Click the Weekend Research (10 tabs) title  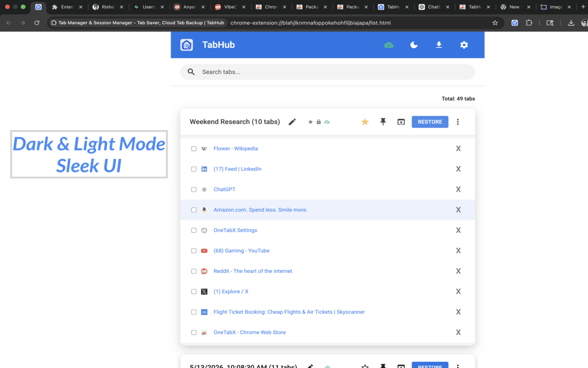(x=235, y=122)
